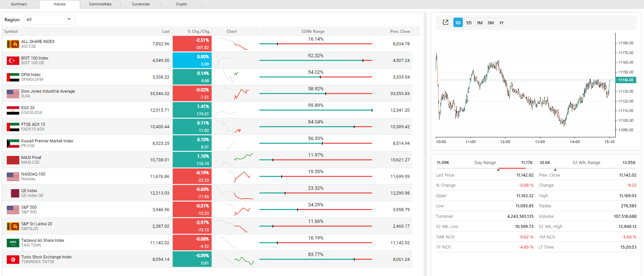
Task: Click the 1.41% change cell for EGX 30
Action: pos(192,110)
